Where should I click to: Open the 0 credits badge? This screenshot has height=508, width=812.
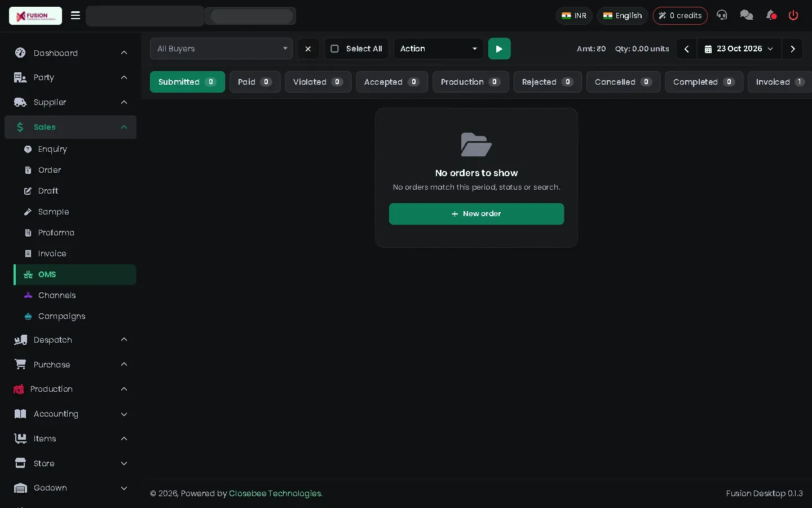click(x=680, y=15)
